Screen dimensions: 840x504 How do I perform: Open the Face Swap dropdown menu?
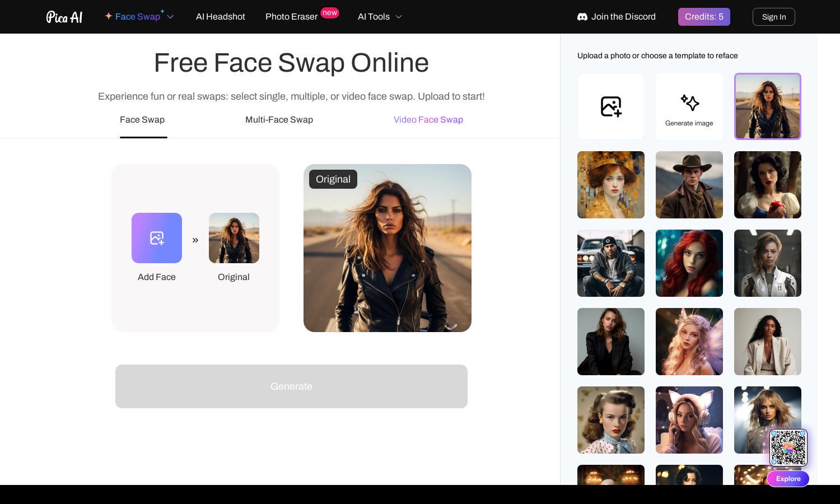pyautogui.click(x=139, y=17)
